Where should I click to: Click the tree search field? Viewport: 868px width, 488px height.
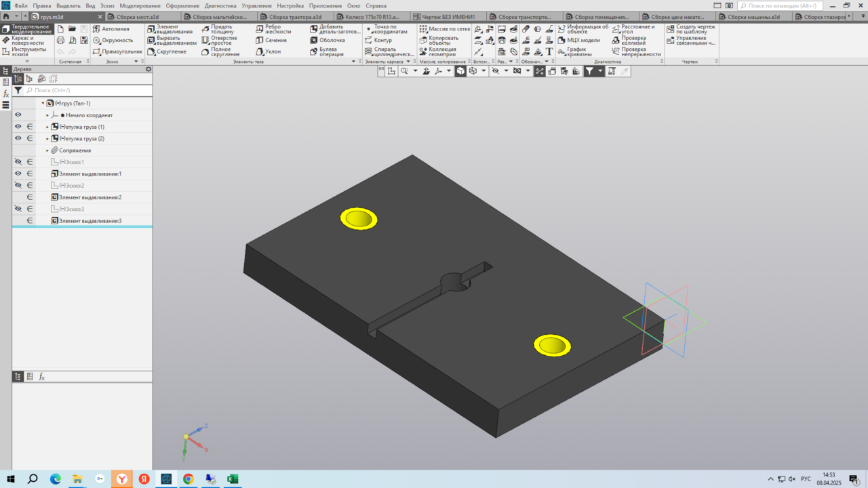[88, 90]
